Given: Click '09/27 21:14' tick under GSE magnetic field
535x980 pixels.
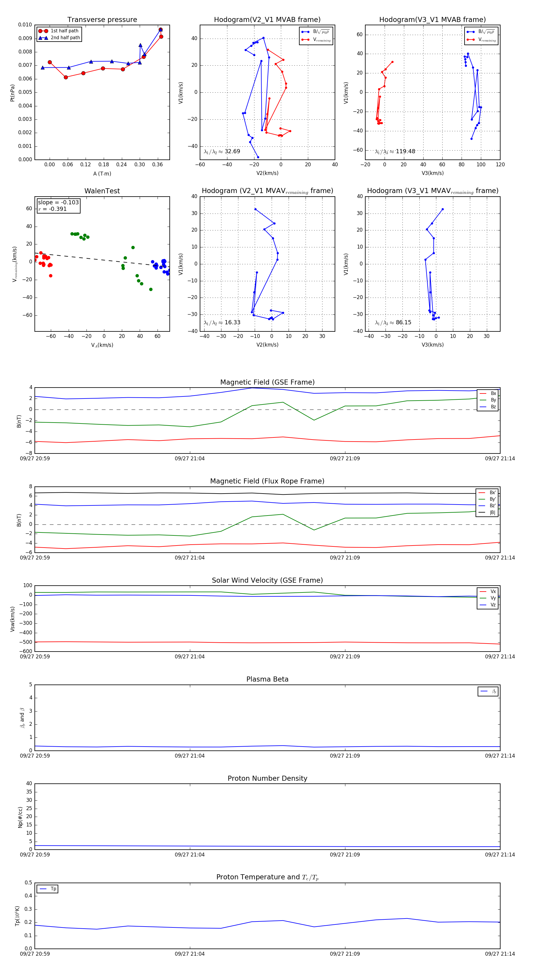Looking at the screenshot, I should (x=500, y=459).
